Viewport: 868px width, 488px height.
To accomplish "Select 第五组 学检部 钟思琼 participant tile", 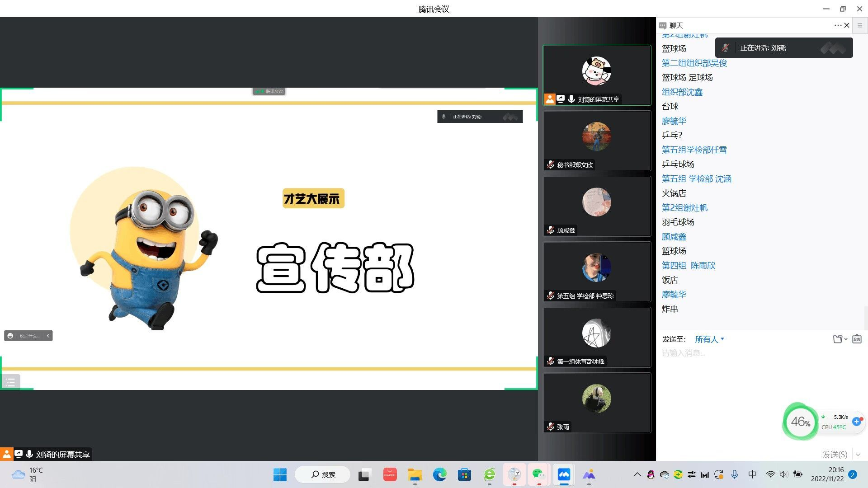I will pos(597,272).
